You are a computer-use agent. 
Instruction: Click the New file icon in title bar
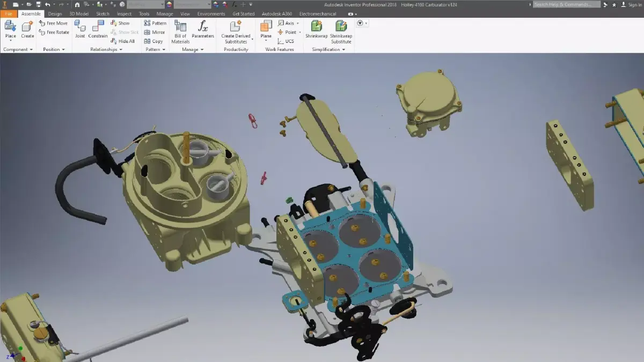pyautogui.click(x=16, y=4)
